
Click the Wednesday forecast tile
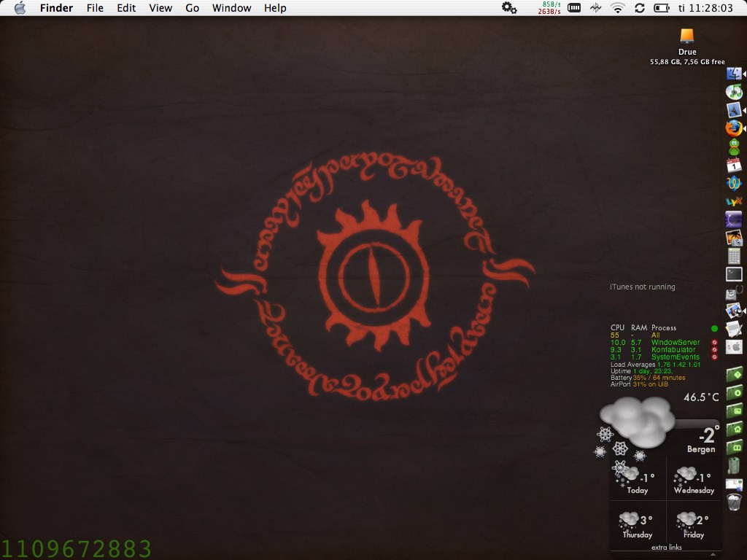click(x=694, y=478)
